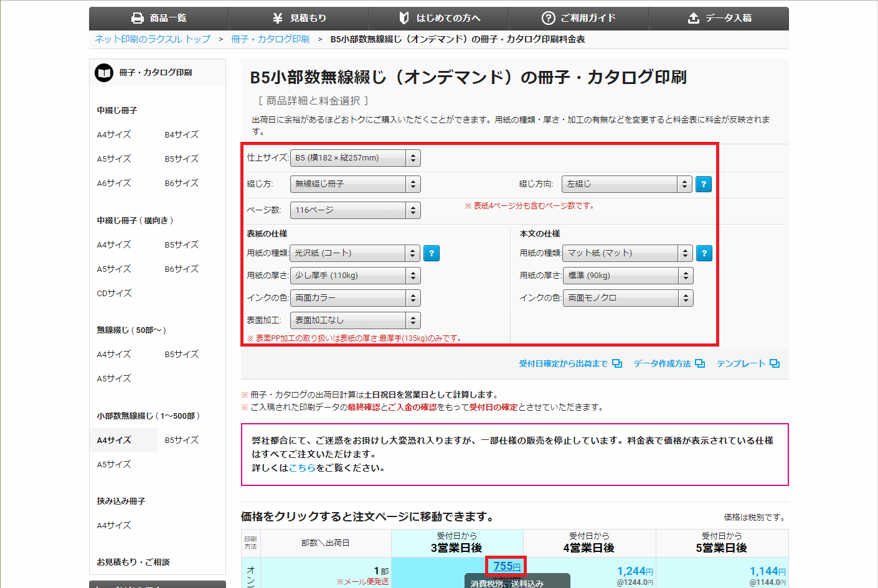Open body 用紙の厚さ dropdown showing 標準 (90kg)
The image size is (878, 588).
pos(628,276)
